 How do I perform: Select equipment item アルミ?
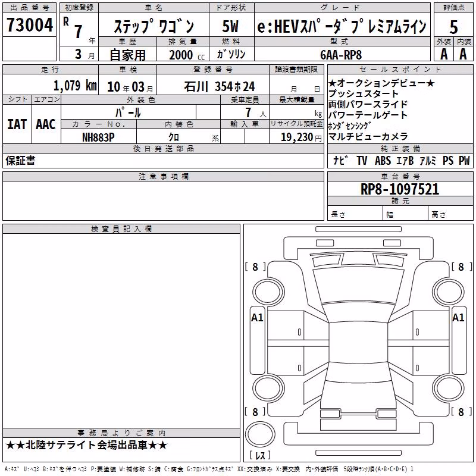coord(428,160)
